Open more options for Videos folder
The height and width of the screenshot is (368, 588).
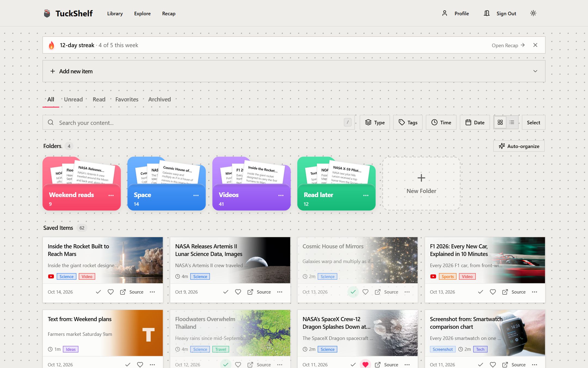pos(281,195)
